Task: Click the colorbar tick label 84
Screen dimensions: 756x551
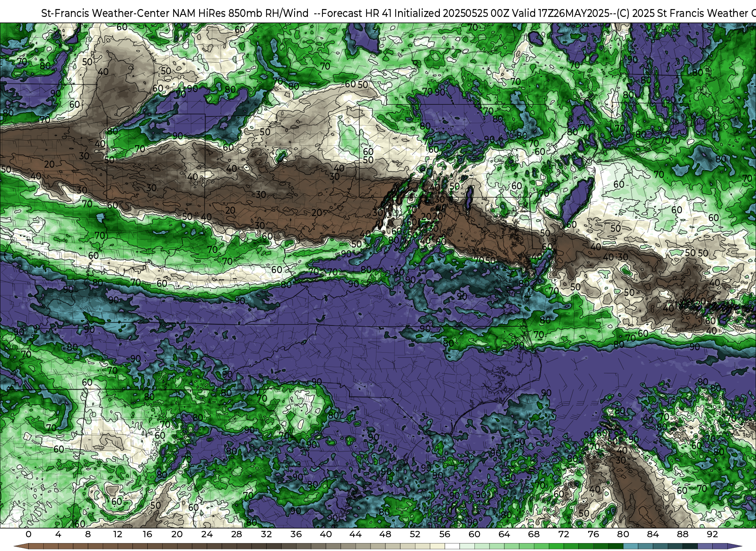Action: (x=653, y=534)
